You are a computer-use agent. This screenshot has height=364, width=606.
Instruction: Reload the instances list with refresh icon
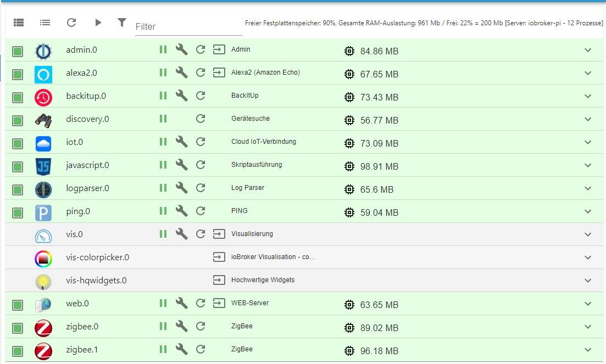[x=71, y=23]
